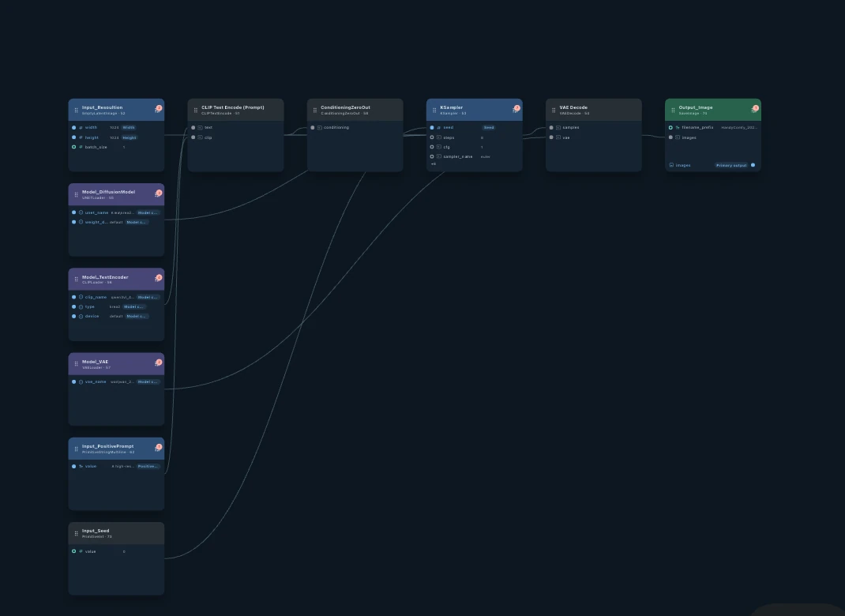The height and width of the screenshot is (616, 845).
Task: Grab the drag handle of CLIP Text Encode node
Action: 196,110
